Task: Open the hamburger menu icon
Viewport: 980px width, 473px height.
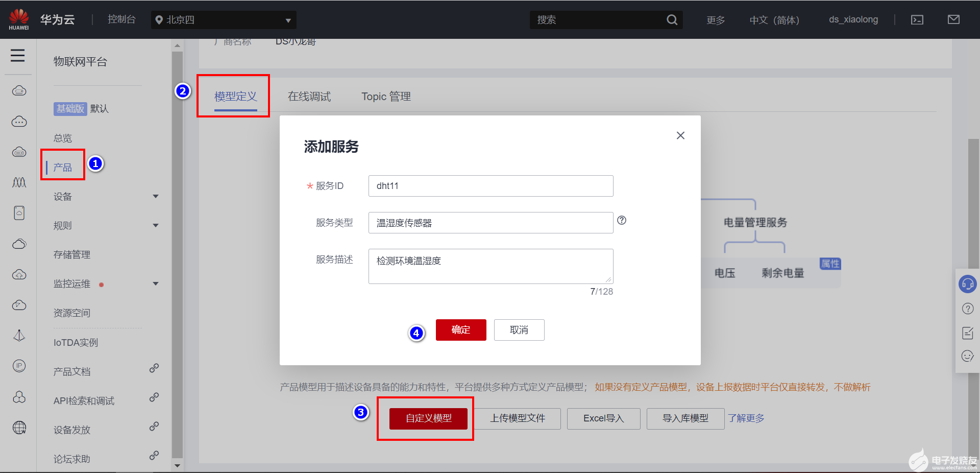Action: (x=18, y=55)
